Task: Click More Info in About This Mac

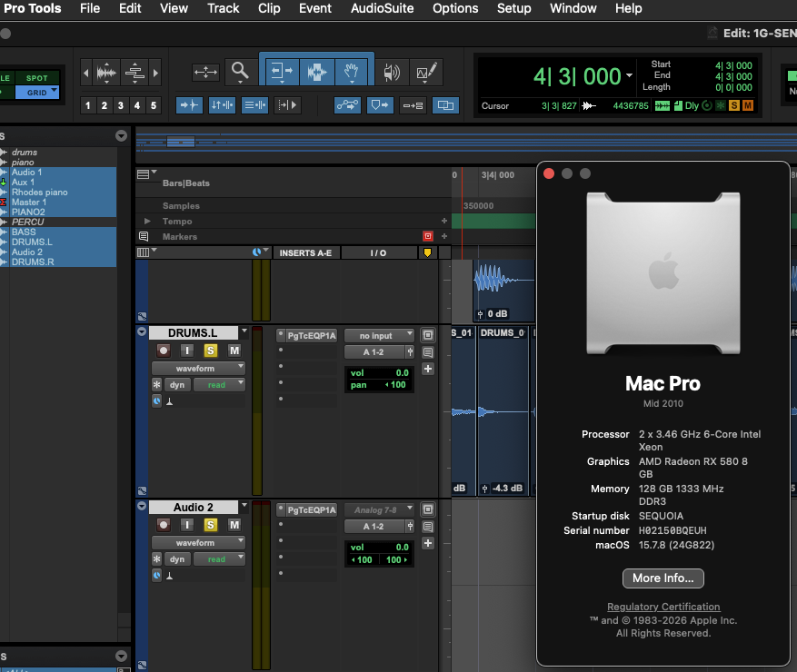Action: (663, 578)
